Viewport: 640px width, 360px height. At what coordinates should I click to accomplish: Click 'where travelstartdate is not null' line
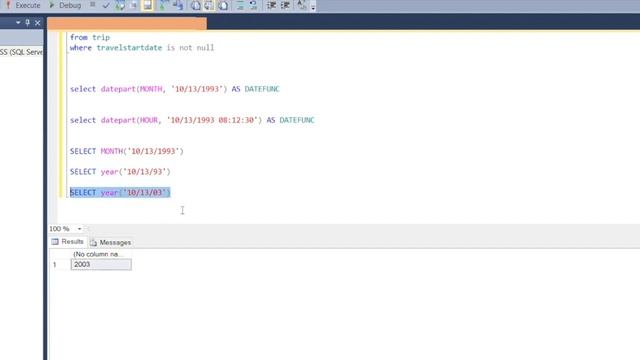pyautogui.click(x=142, y=48)
